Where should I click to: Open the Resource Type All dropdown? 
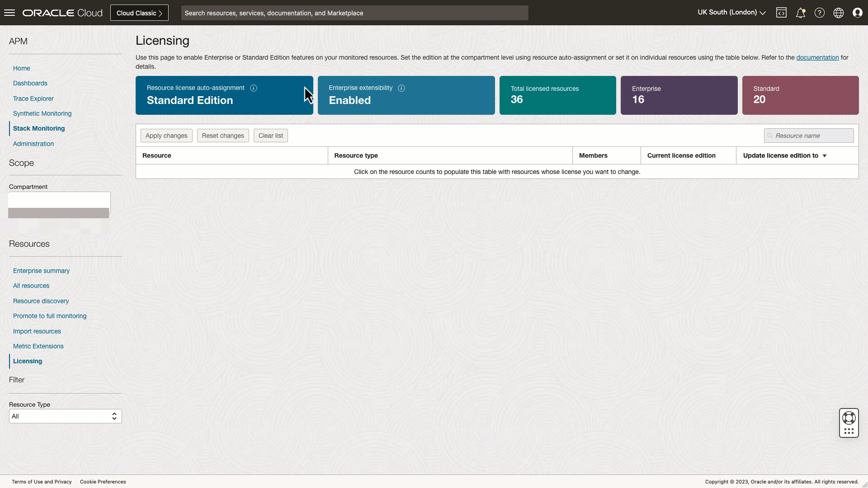click(x=65, y=416)
